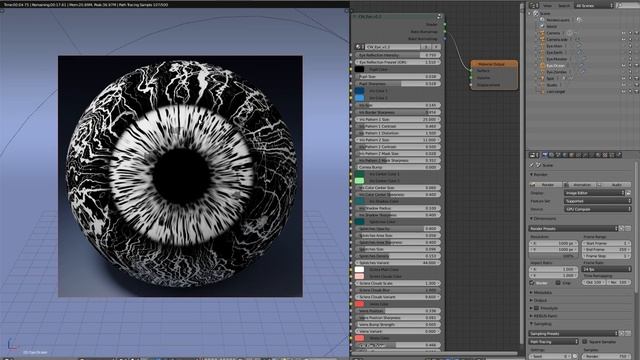Viewport: 640px width, 360px height.
Task: Select the Render properties tab icon
Action: (x=544, y=155)
